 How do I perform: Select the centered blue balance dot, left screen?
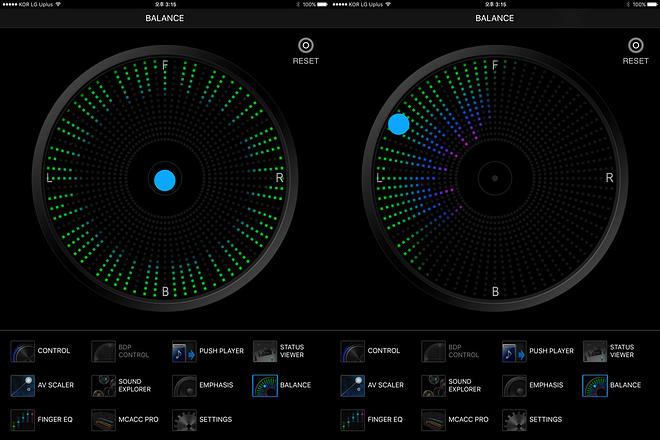(165, 180)
